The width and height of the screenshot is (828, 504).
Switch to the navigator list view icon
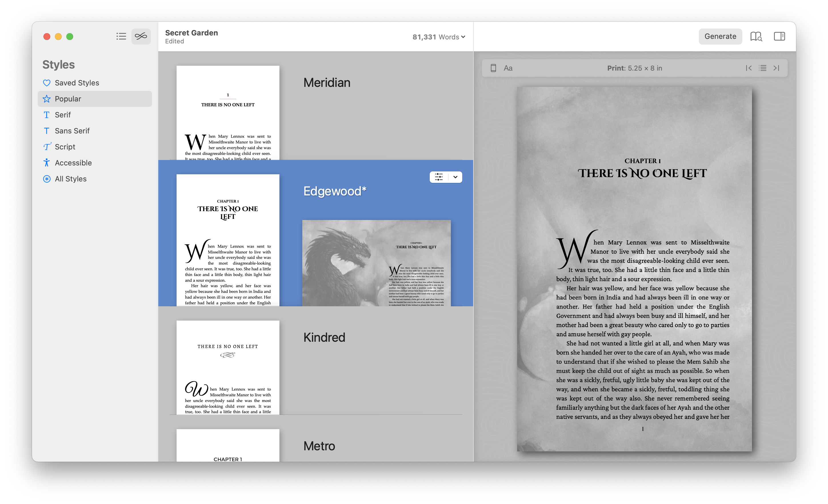[121, 36]
